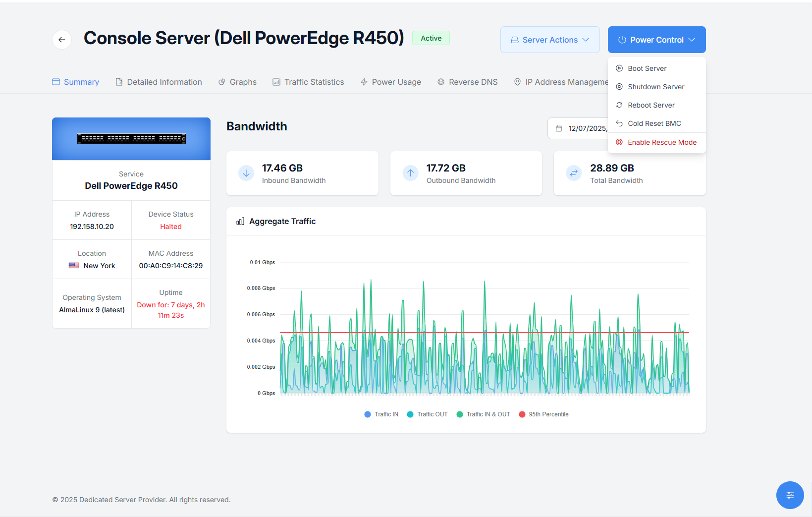Click the Active status badge

(x=431, y=38)
